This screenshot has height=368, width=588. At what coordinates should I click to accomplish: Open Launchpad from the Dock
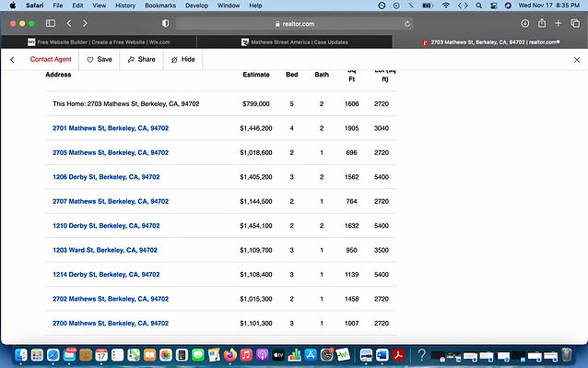tap(37, 355)
